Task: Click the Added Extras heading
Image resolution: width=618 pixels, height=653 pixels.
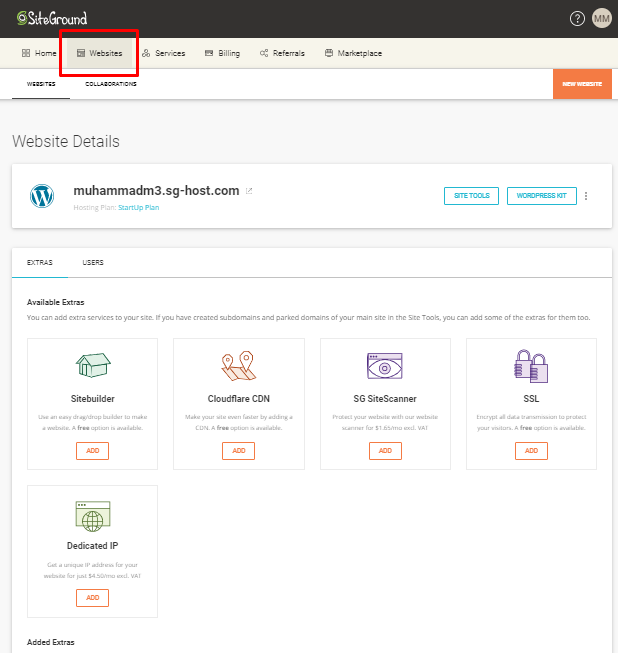Action: coord(51,642)
